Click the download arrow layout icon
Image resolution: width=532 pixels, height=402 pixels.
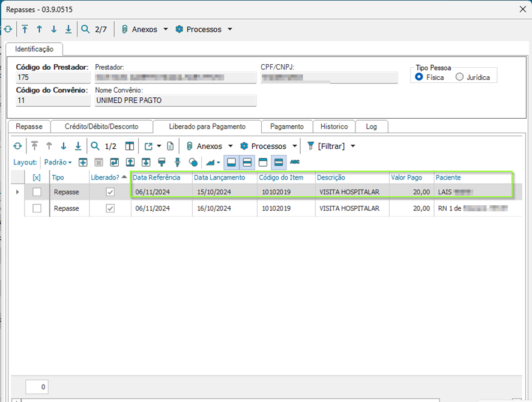click(146, 163)
